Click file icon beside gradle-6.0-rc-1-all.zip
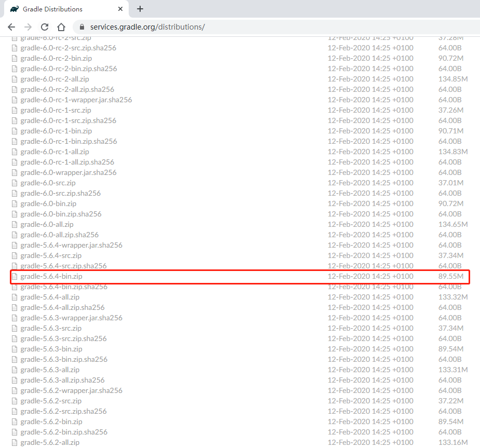 [x=15, y=152]
